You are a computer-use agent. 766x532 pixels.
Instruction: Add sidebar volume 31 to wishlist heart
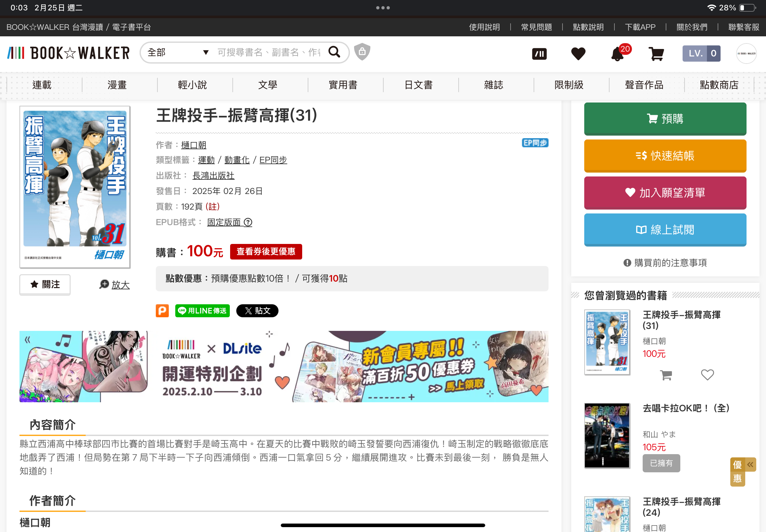[x=707, y=375]
